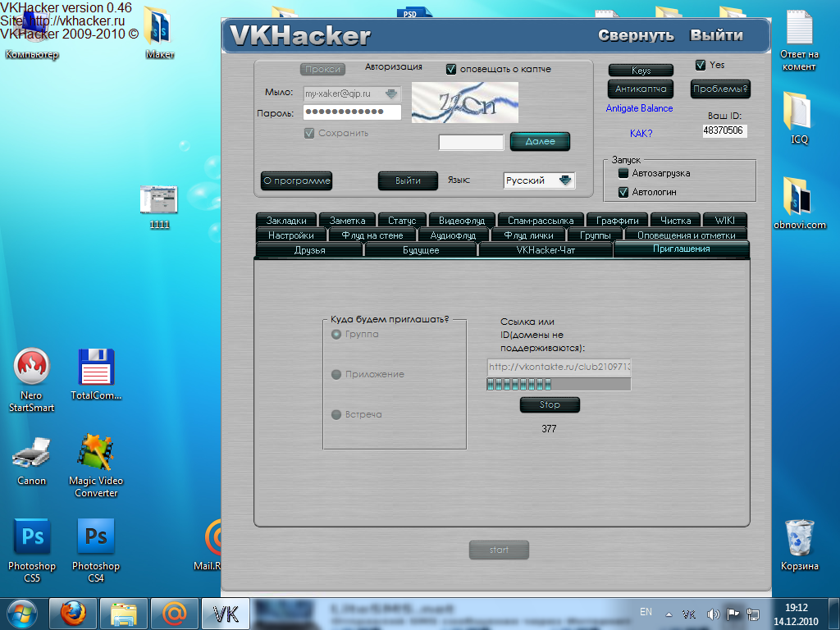840x630 pixels.
Task: Open the Видеофлуд tab
Action: (462, 220)
